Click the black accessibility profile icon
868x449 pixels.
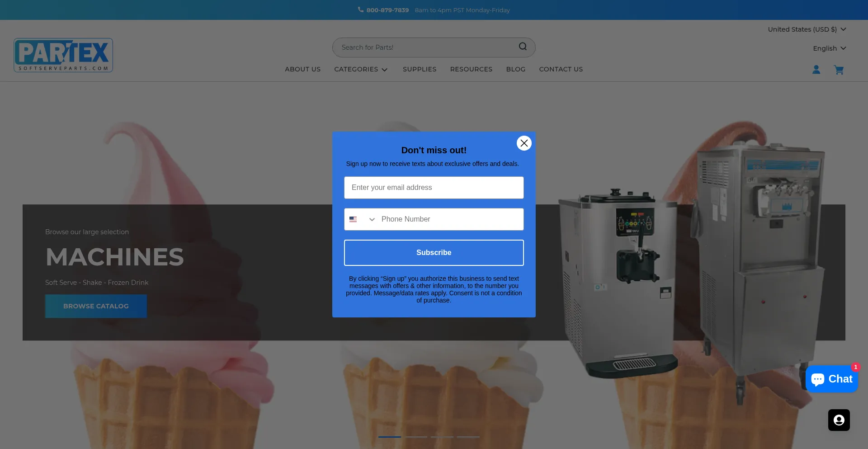[839, 420]
